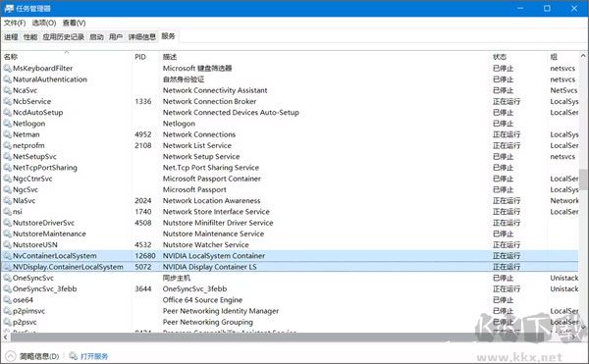
Task: Click the p2pimsvc service gear icon
Action: click(7, 311)
